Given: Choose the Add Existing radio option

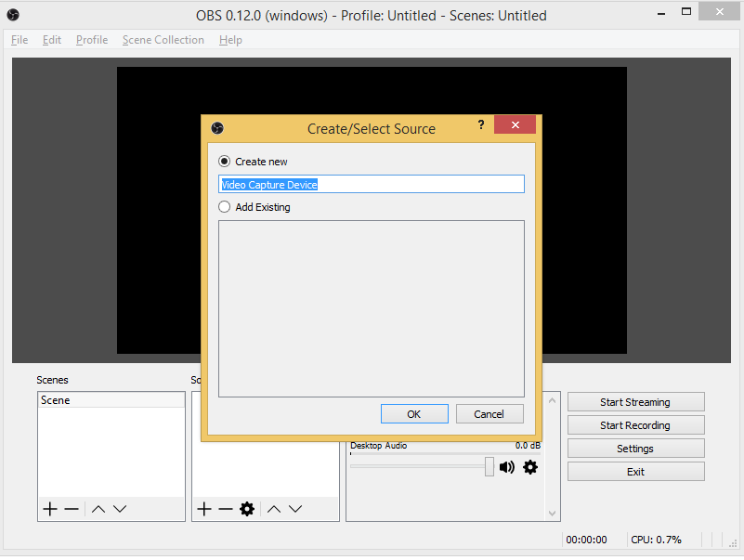Looking at the screenshot, I should 225,207.
